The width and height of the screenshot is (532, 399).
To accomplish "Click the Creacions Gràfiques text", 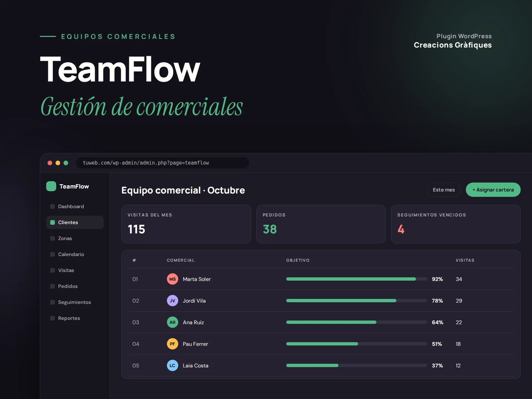I will click(x=453, y=45).
